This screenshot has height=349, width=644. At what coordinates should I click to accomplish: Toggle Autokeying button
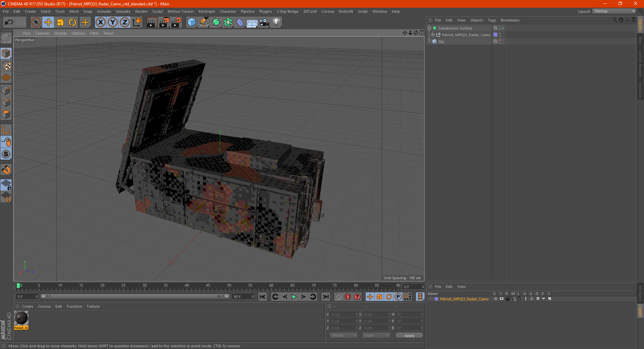tap(348, 297)
